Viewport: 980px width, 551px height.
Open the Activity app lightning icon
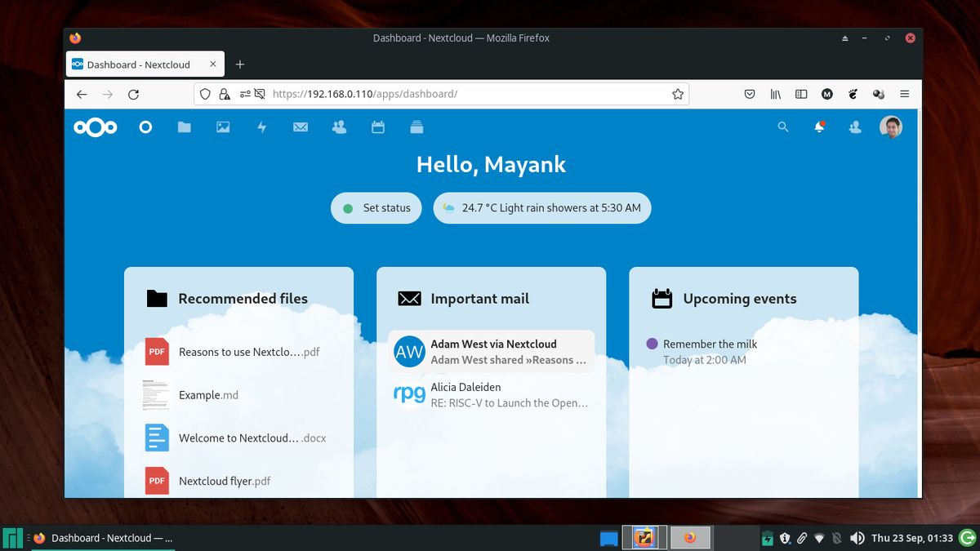[x=261, y=127]
